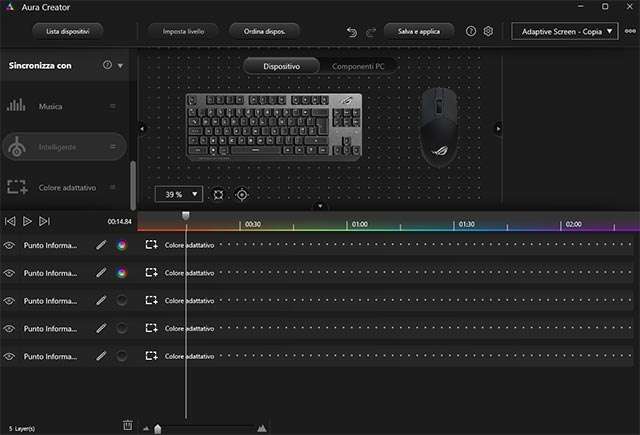
Task: Click color circle of fifth Punto Informa layer
Action: 122,356
